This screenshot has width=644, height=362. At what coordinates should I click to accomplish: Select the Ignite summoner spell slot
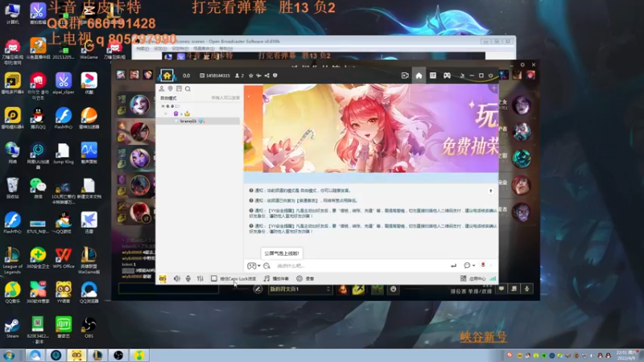click(x=343, y=290)
